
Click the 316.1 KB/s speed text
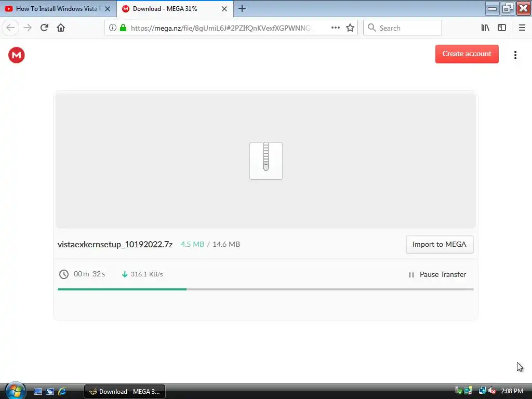147,274
